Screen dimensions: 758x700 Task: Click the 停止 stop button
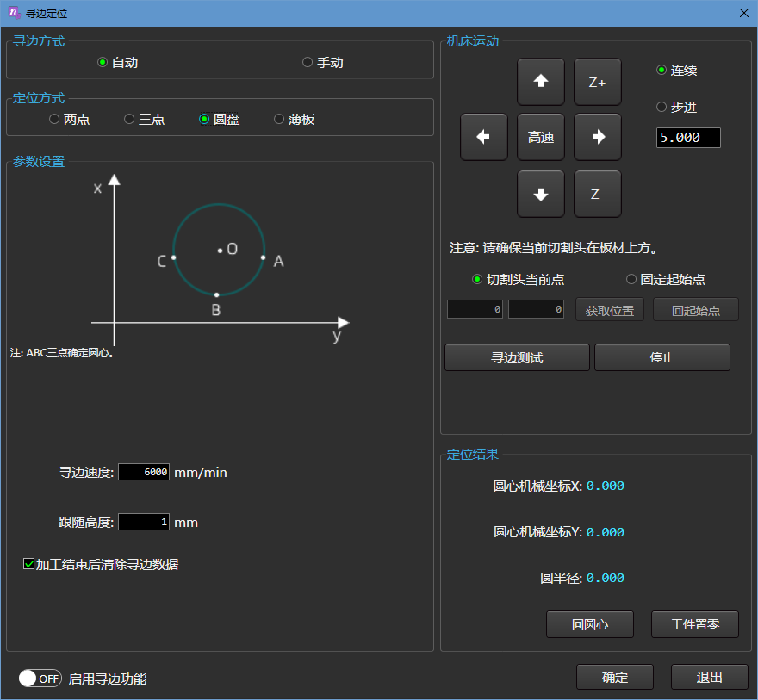point(662,357)
